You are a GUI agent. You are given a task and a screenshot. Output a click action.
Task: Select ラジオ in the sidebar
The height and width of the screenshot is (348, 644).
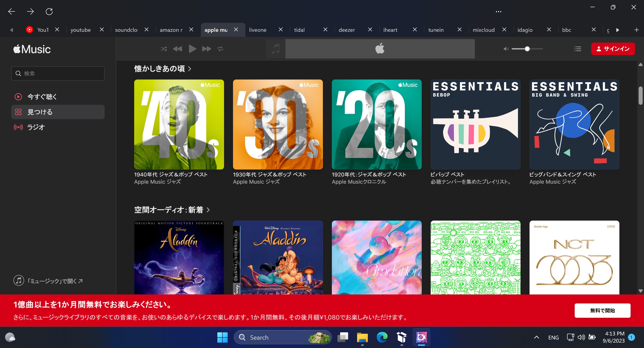[x=36, y=127]
